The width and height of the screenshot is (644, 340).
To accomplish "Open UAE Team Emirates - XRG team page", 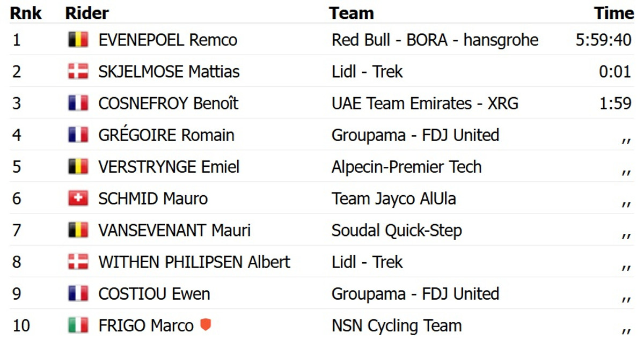I will click(425, 104).
